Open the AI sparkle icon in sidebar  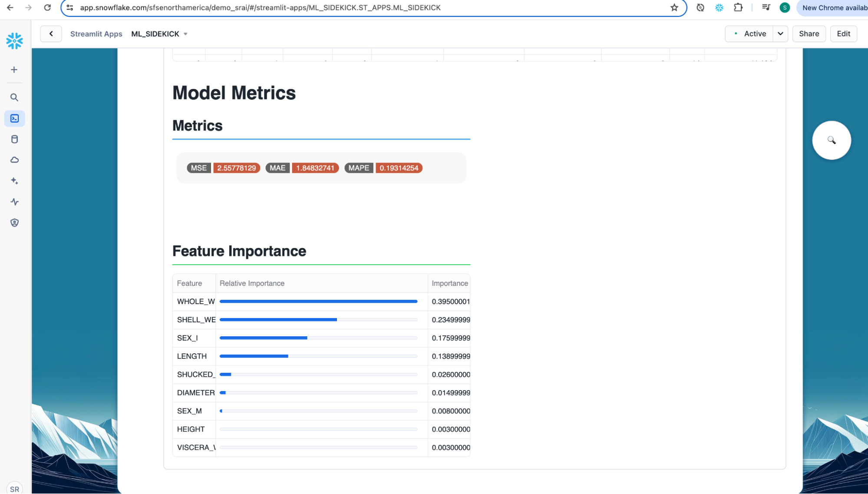pos(14,181)
